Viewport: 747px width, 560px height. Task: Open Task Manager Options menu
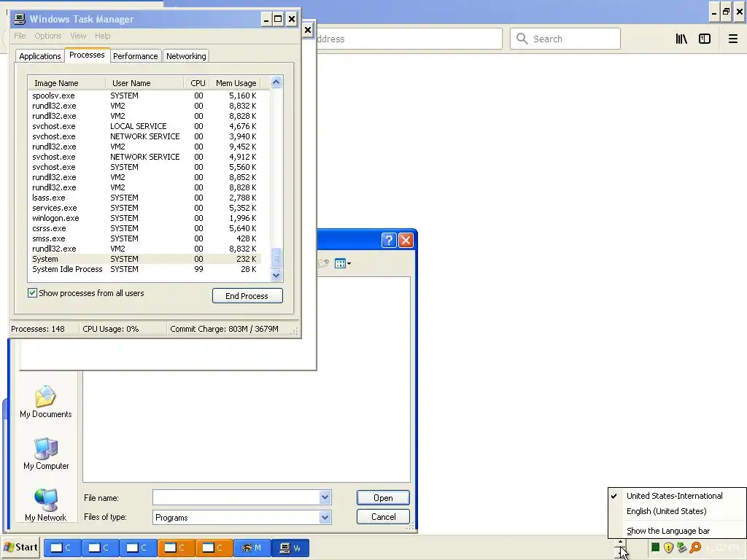pos(47,36)
